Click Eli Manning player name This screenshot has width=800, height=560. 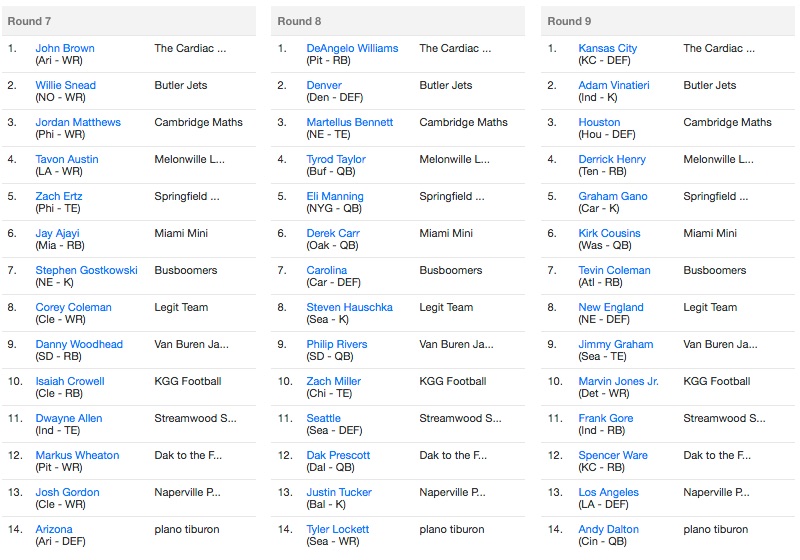coord(335,196)
